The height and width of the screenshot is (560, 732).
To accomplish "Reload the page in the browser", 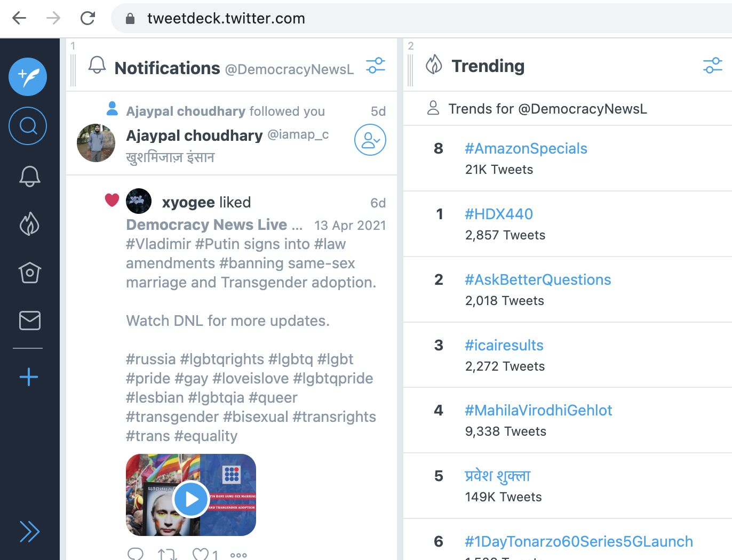I will coord(87,18).
